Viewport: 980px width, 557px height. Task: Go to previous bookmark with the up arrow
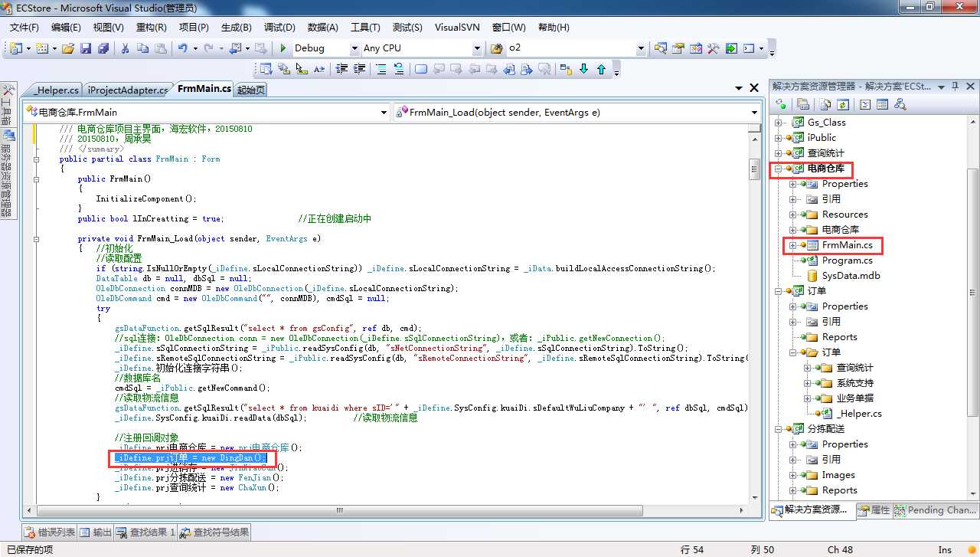601,69
